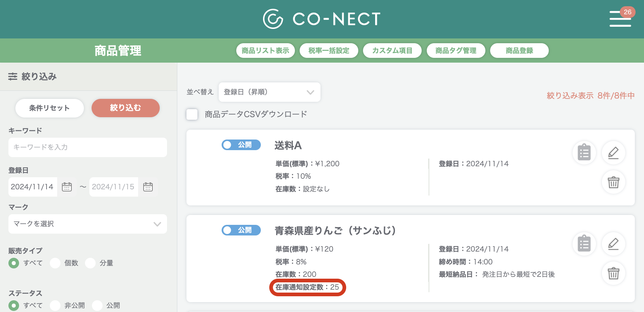Delete 青森県産りんご using the trash icon

pyautogui.click(x=614, y=273)
